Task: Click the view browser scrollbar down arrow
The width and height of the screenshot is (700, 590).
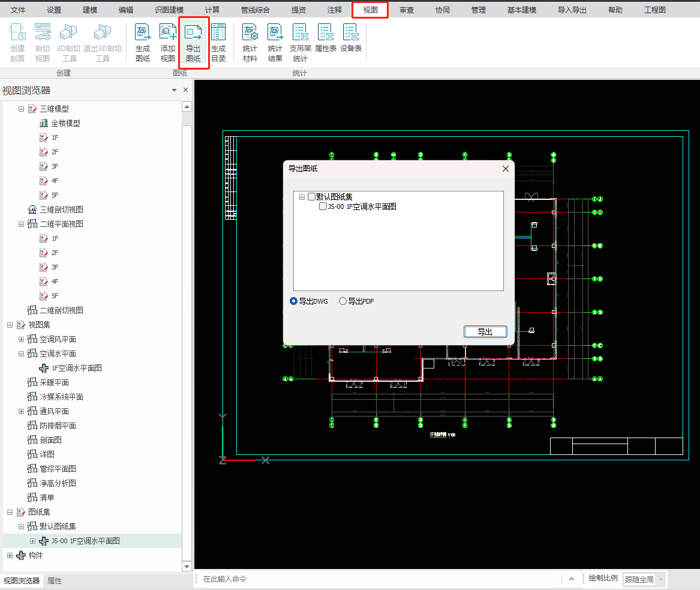Action: point(187,566)
